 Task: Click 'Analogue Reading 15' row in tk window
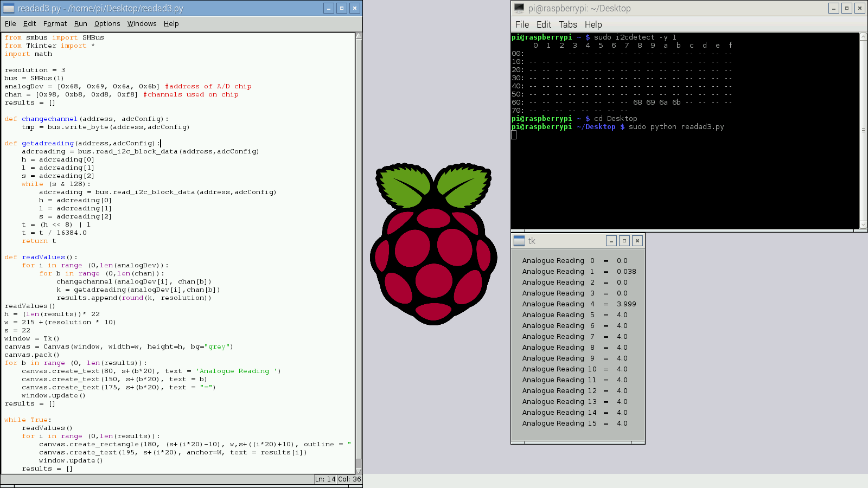coord(575,423)
